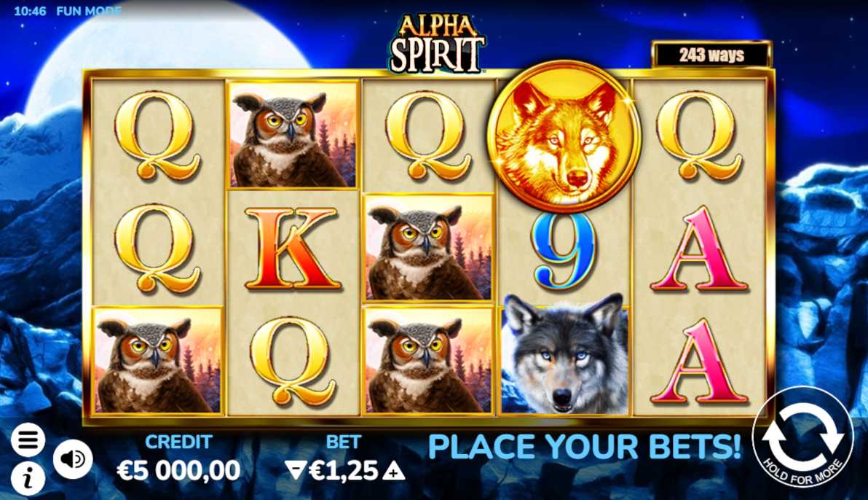Click the red K symbol
The height and width of the screenshot is (500, 868).
tap(292, 249)
